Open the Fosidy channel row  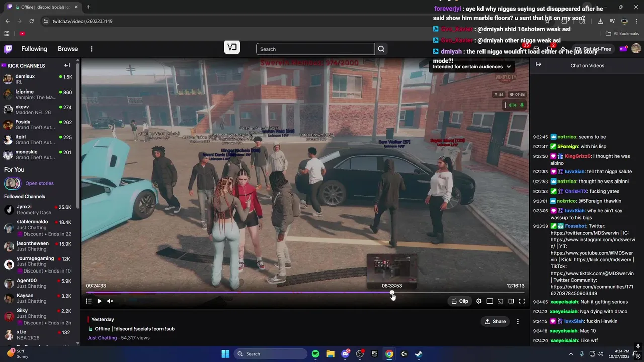pyautogui.click(x=39, y=125)
